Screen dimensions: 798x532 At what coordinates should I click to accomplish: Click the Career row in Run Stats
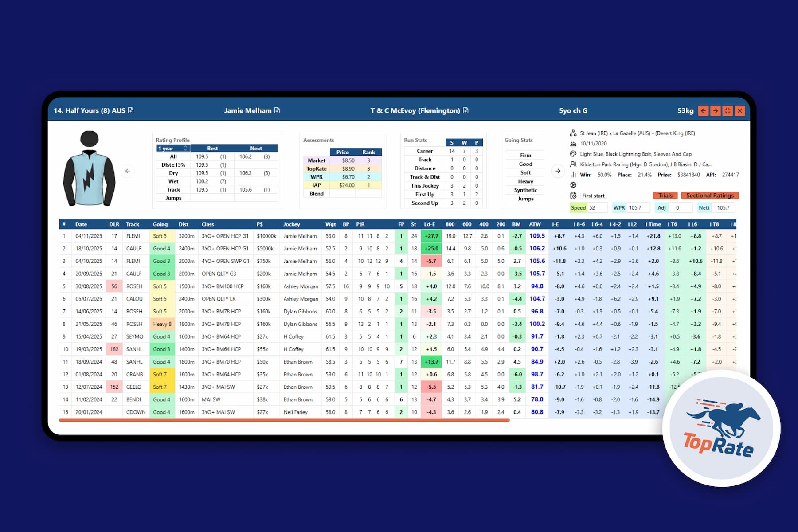pos(443,151)
